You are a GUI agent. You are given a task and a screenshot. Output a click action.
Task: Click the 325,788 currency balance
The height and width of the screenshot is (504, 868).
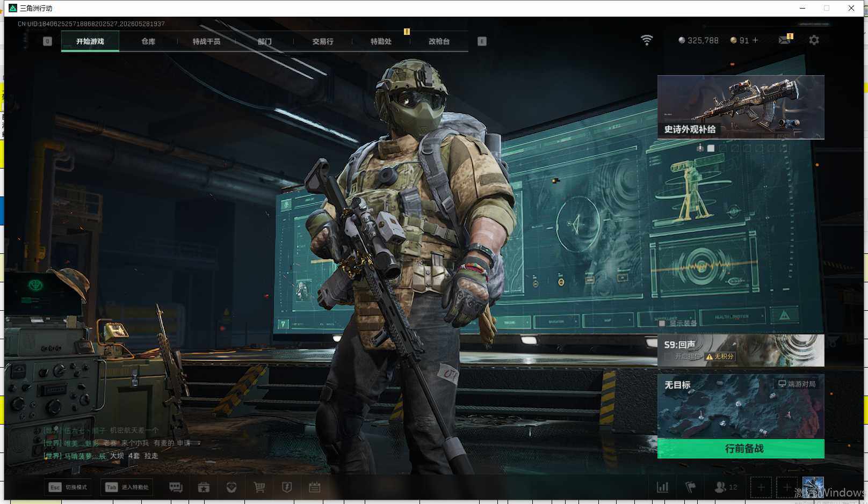click(x=698, y=40)
